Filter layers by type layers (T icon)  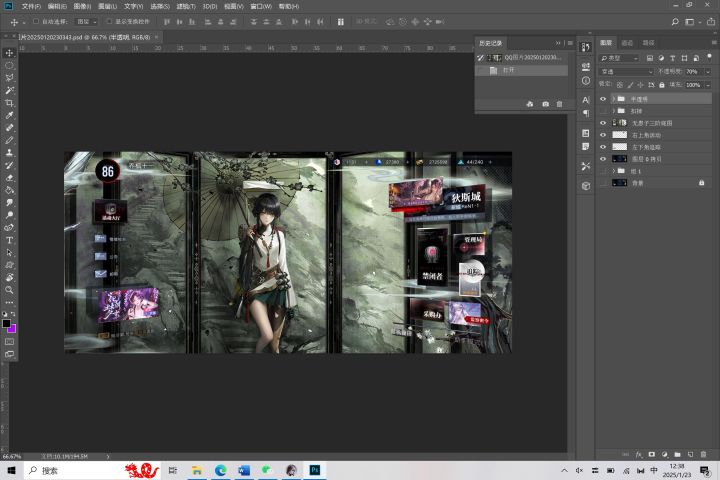click(x=673, y=58)
